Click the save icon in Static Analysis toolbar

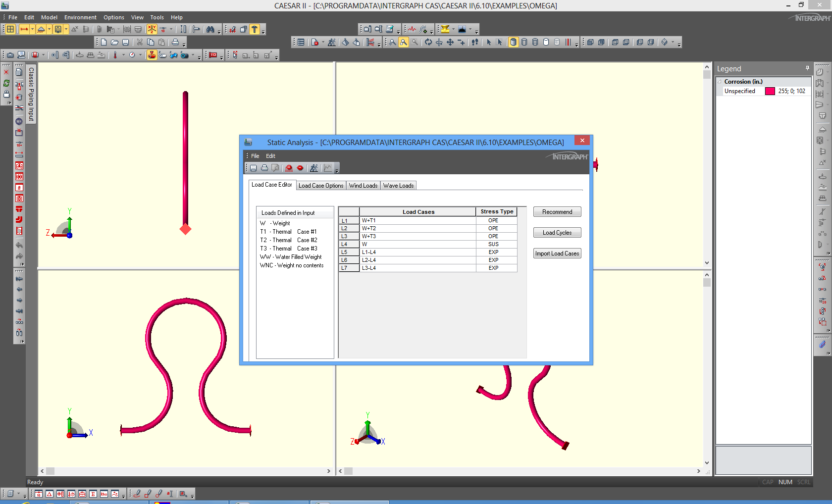254,168
